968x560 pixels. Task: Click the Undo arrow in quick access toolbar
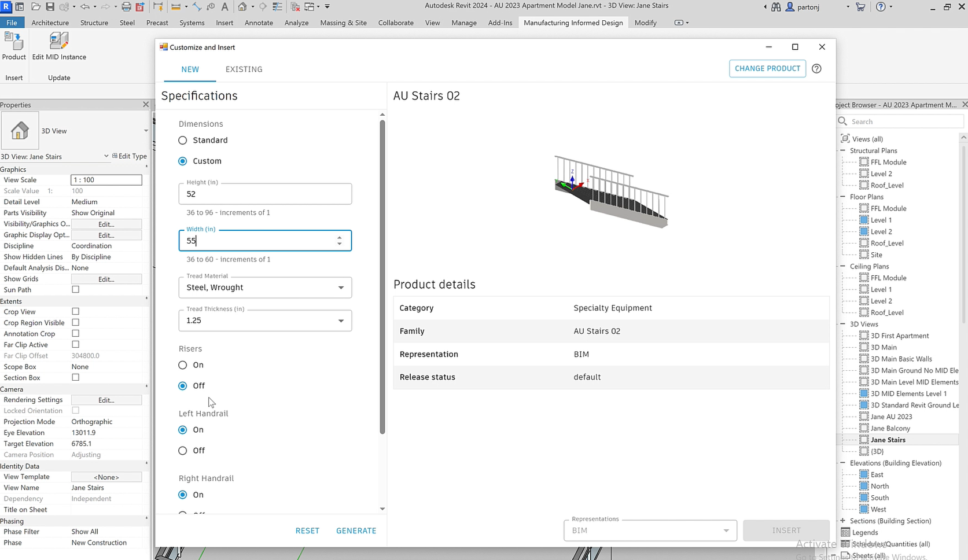[x=85, y=7]
